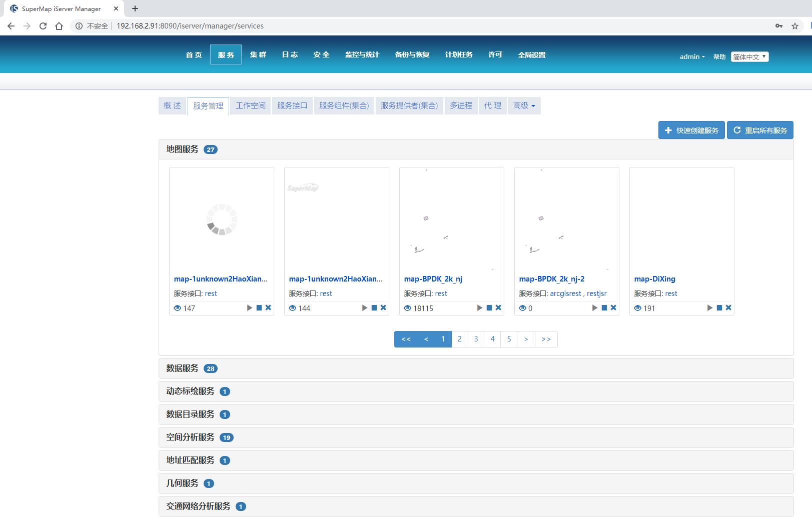View site security info icon in address bar
Image resolution: width=812 pixels, height=518 pixels.
click(x=79, y=26)
